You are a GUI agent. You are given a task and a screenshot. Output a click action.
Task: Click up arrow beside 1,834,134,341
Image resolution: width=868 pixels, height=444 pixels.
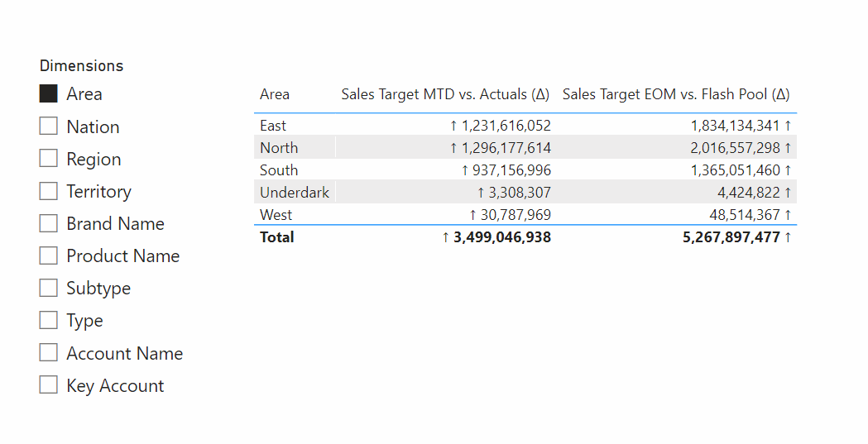788,126
